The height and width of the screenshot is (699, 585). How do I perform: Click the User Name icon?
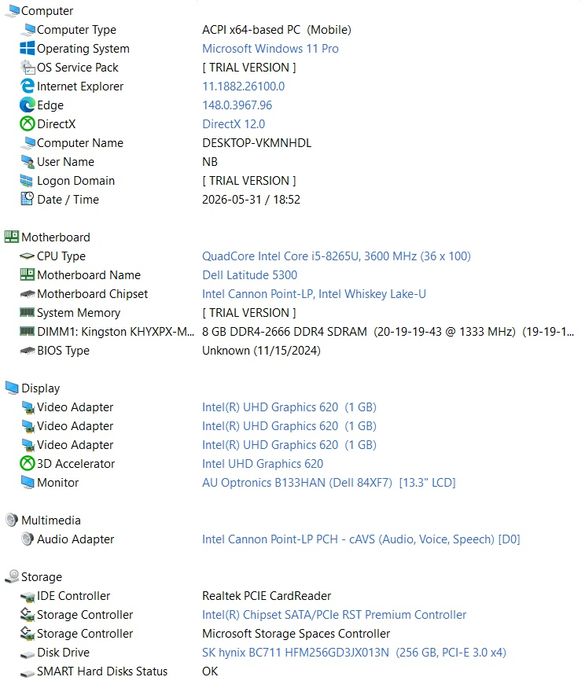click(28, 161)
